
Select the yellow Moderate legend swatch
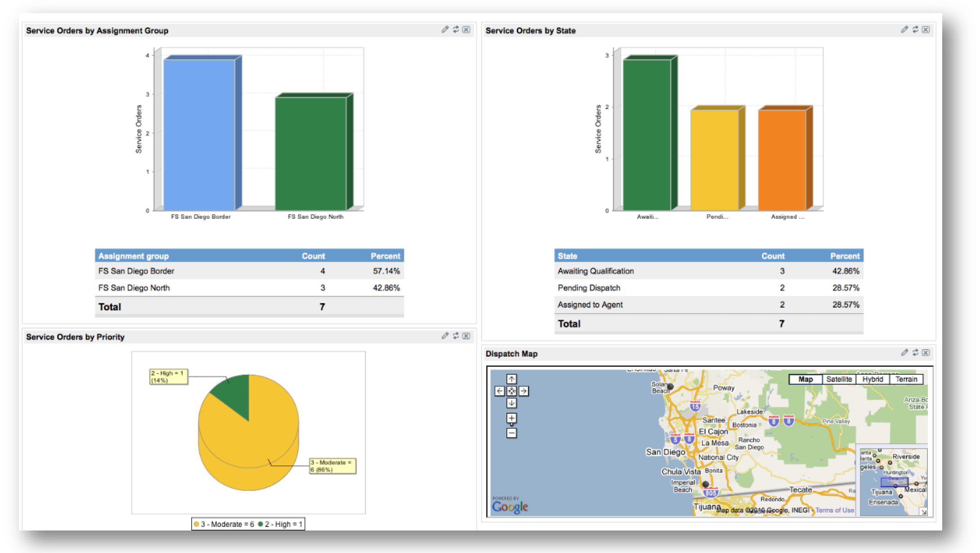(197, 524)
